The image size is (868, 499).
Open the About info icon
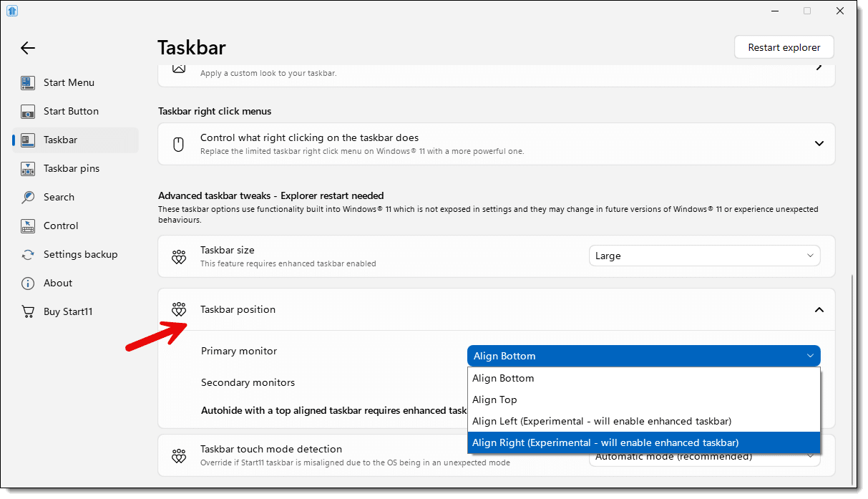28,283
